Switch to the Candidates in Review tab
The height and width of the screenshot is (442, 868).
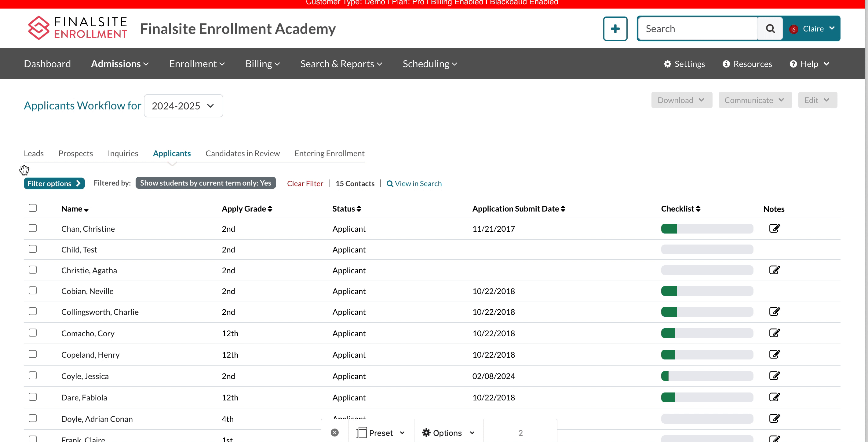click(x=242, y=152)
